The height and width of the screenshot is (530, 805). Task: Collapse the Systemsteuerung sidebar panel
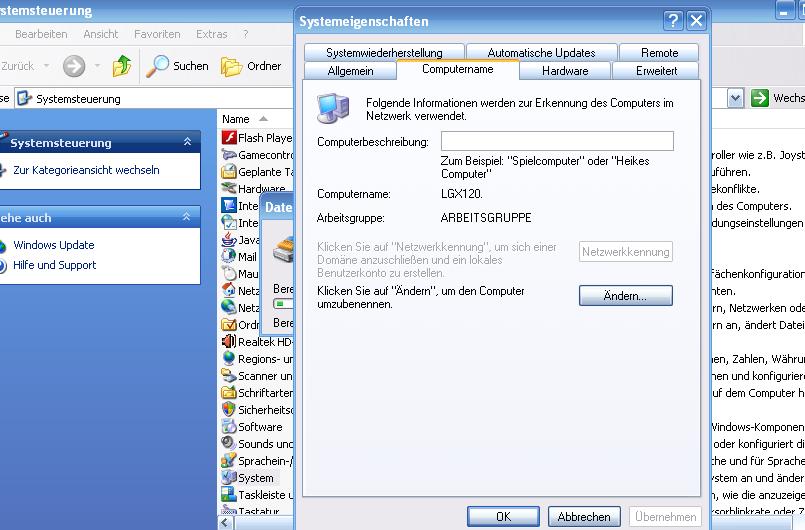click(x=187, y=142)
